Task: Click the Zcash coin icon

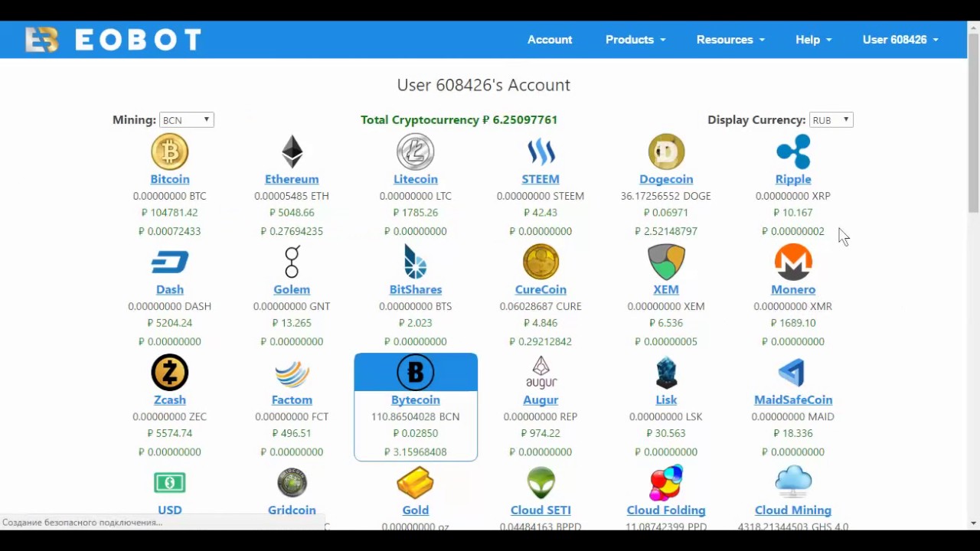Action: pyautogui.click(x=170, y=372)
